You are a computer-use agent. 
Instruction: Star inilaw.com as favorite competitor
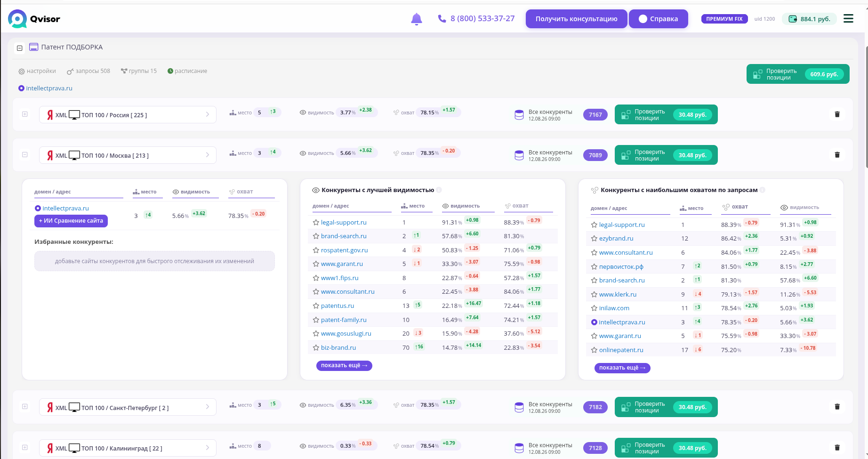pyautogui.click(x=594, y=308)
